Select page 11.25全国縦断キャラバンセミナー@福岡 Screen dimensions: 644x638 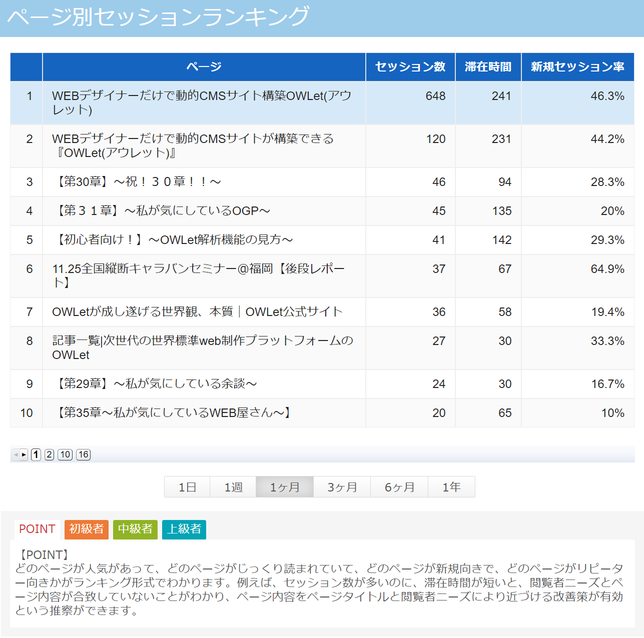point(198,275)
